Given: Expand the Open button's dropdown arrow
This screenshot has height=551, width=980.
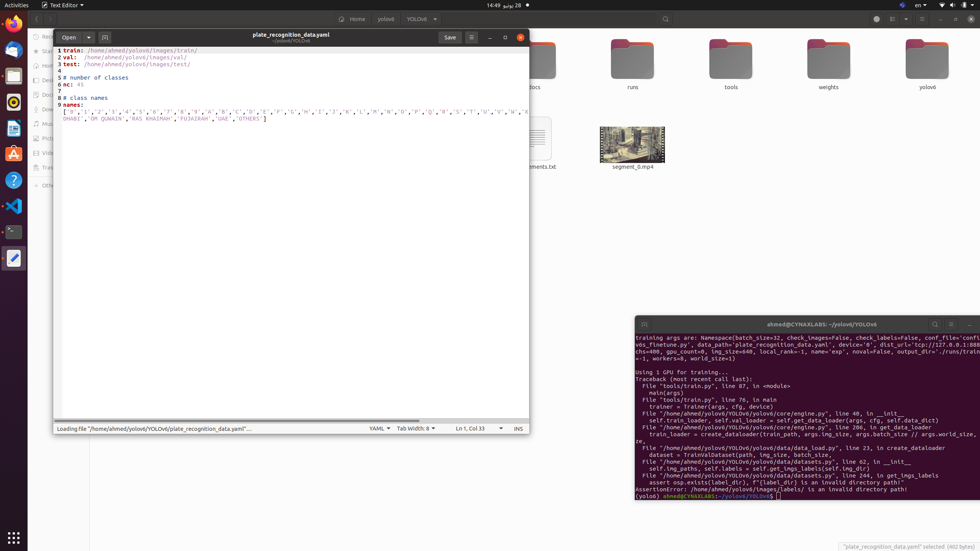Looking at the screenshot, I should [x=89, y=37].
